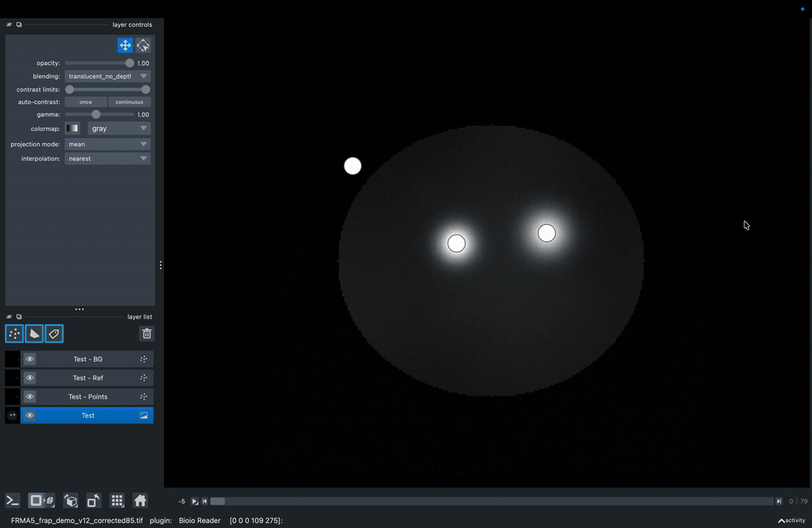
Task: Select the Test layer row
Action: pos(88,415)
